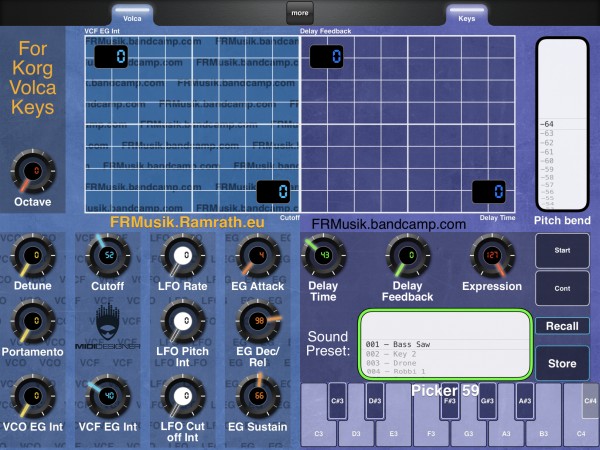Play the G#3 black key
Screen dimensions: 600x450
point(487,401)
